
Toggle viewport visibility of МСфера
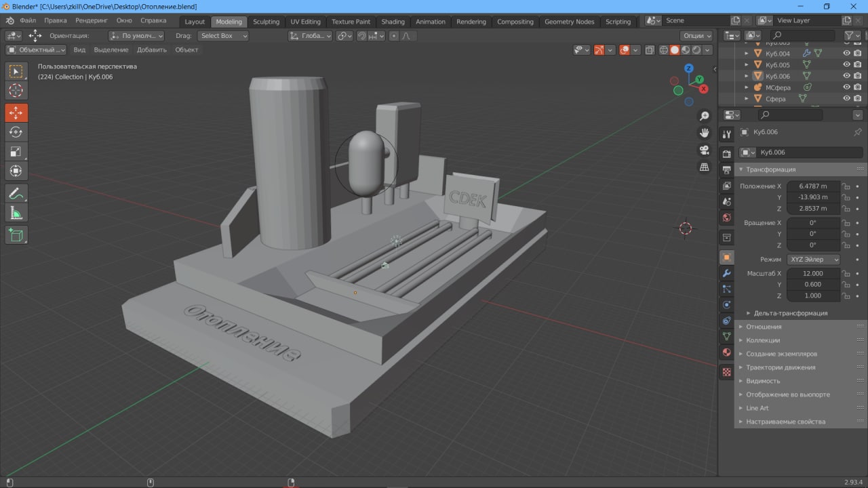[x=846, y=87]
